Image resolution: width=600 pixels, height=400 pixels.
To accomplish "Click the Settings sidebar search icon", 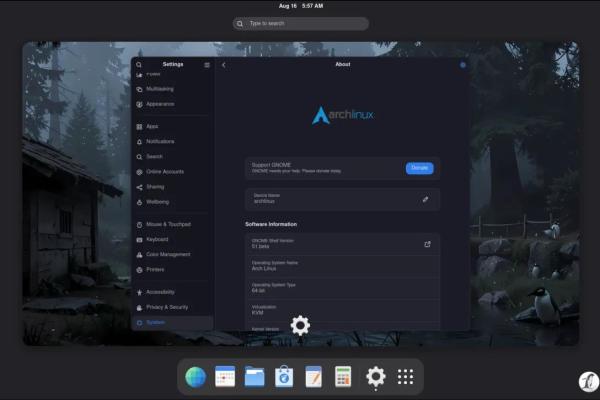I will (139, 65).
